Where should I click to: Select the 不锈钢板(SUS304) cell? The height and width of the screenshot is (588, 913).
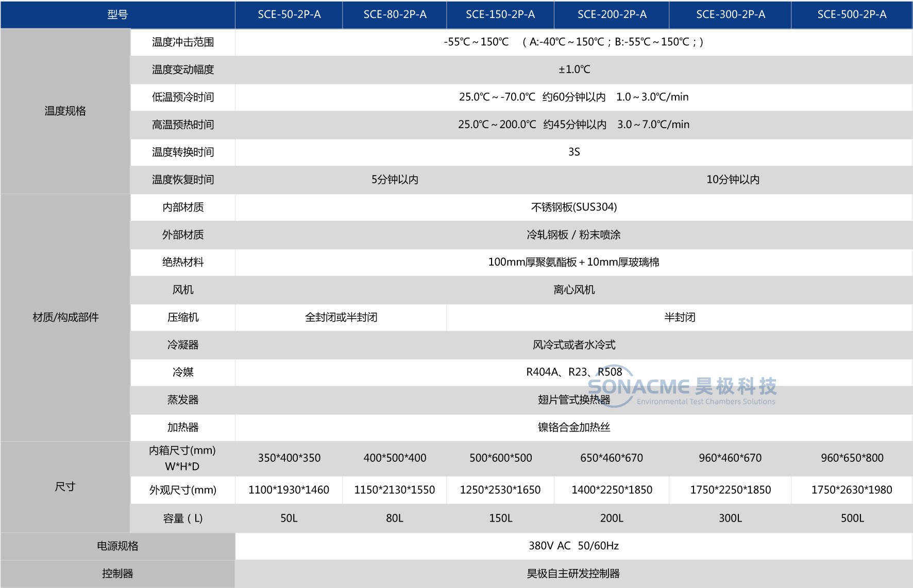point(573,207)
